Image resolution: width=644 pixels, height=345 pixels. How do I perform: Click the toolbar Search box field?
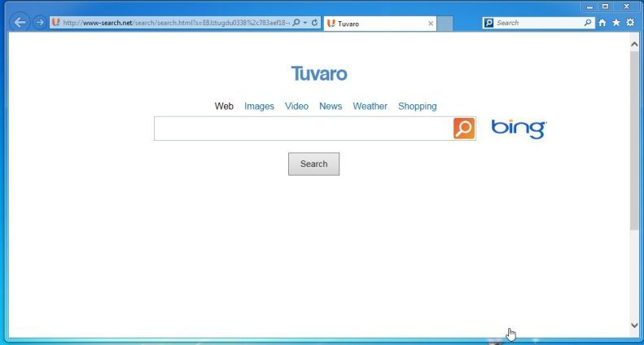[539, 23]
